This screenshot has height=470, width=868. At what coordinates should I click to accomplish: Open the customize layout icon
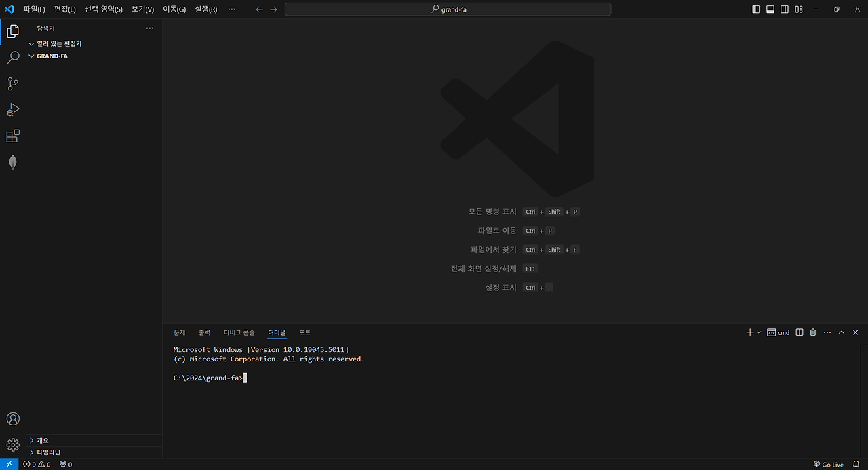[x=799, y=9]
